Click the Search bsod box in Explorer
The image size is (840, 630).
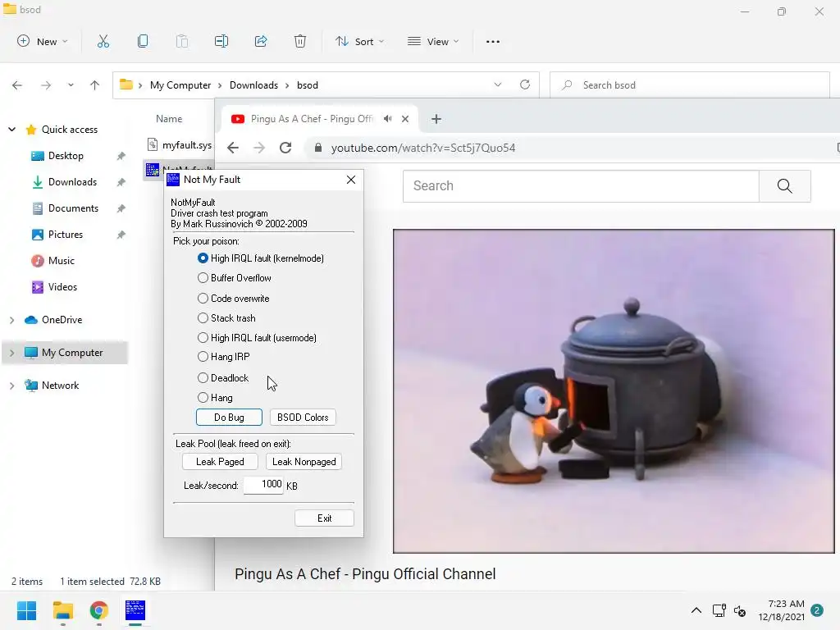tap(690, 85)
